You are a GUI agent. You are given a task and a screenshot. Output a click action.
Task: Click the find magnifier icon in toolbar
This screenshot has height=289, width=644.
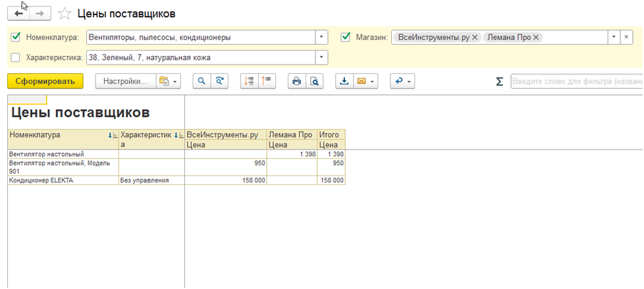(x=201, y=81)
